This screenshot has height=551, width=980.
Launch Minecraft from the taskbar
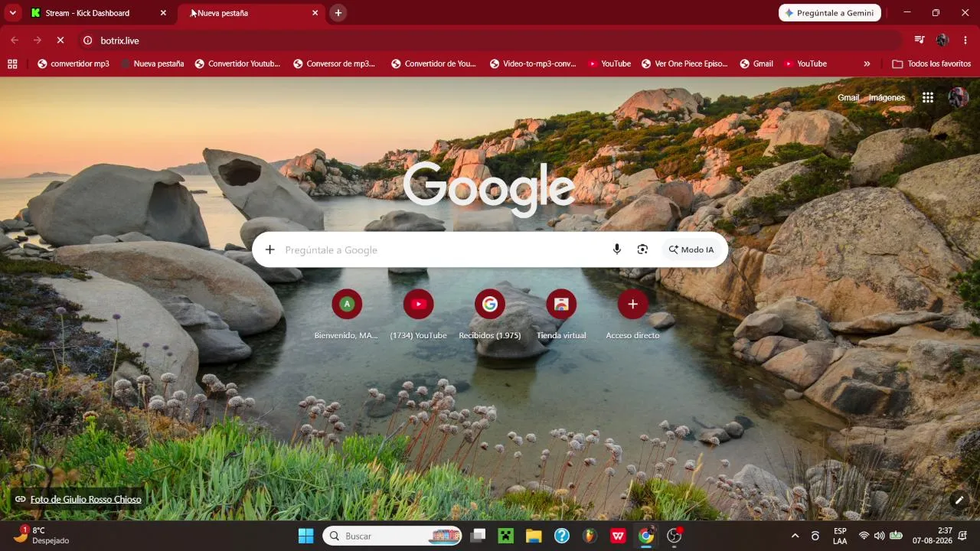pyautogui.click(x=505, y=536)
